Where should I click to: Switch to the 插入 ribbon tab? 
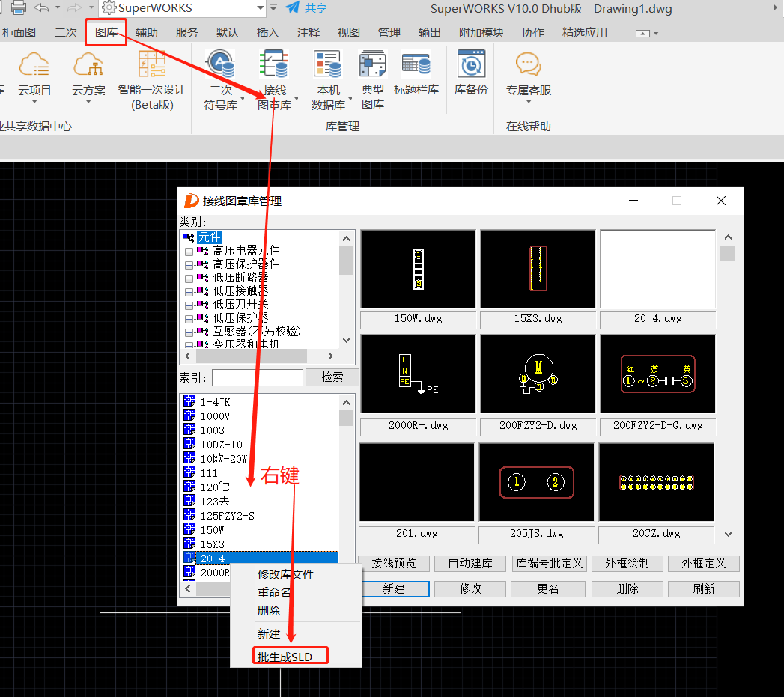[x=268, y=32]
